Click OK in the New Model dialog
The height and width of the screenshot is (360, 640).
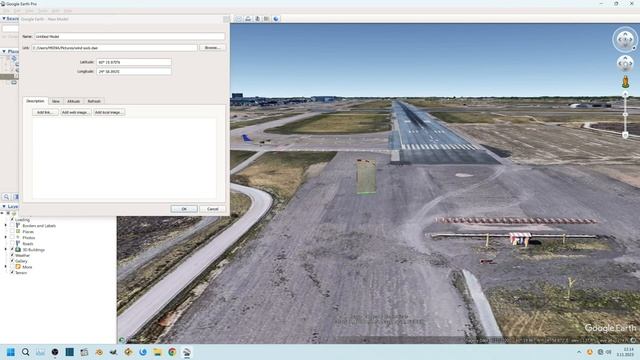pos(184,209)
